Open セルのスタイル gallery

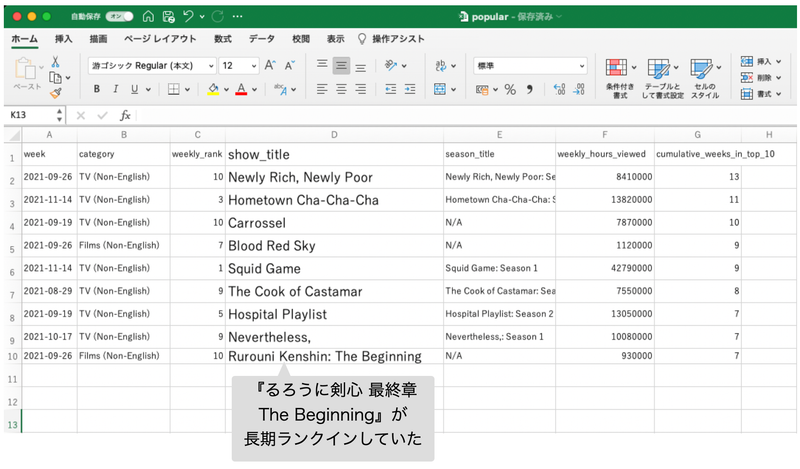pyautogui.click(x=705, y=78)
